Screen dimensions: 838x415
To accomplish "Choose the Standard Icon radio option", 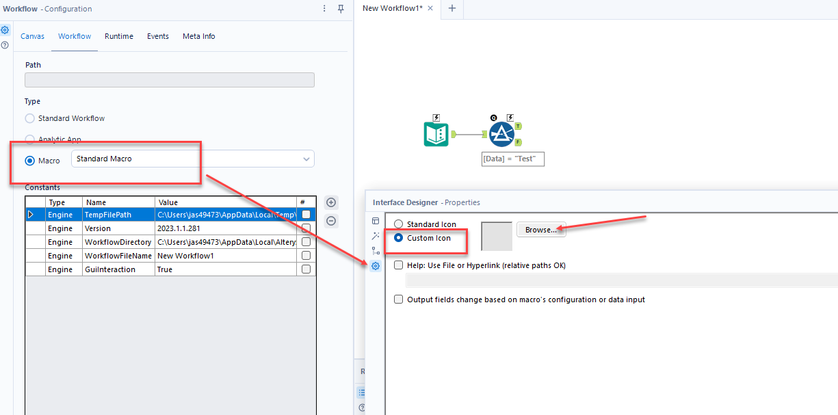I will click(x=398, y=224).
